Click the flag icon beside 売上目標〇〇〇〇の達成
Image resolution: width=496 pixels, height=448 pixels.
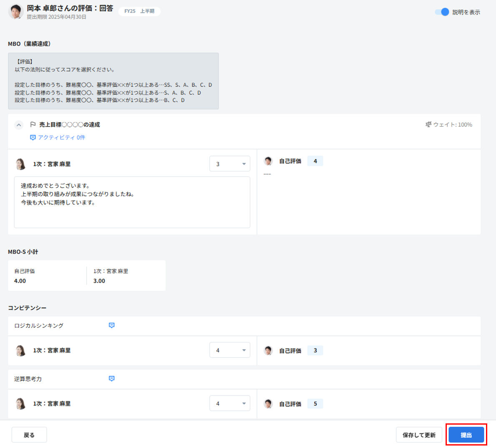tap(33, 125)
